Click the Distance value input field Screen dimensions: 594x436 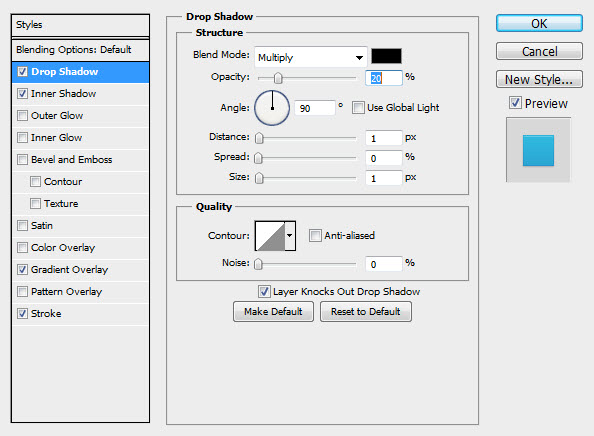pos(383,138)
